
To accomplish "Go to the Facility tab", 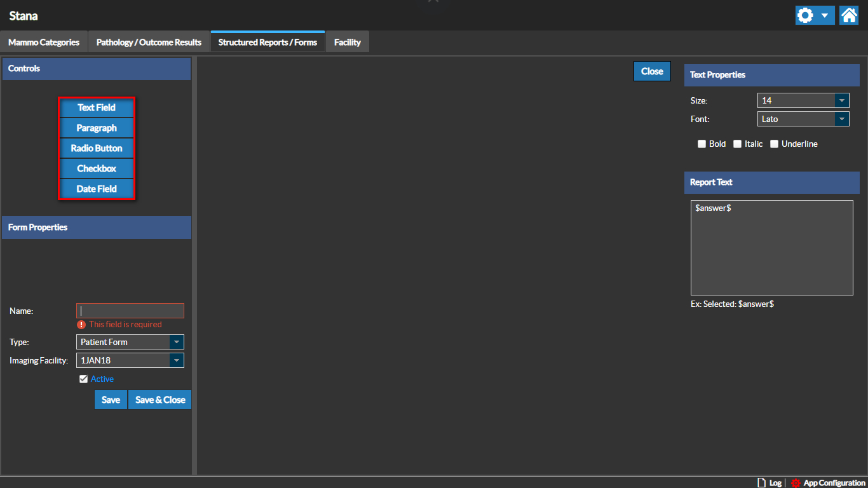I will (x=348, y=43).
